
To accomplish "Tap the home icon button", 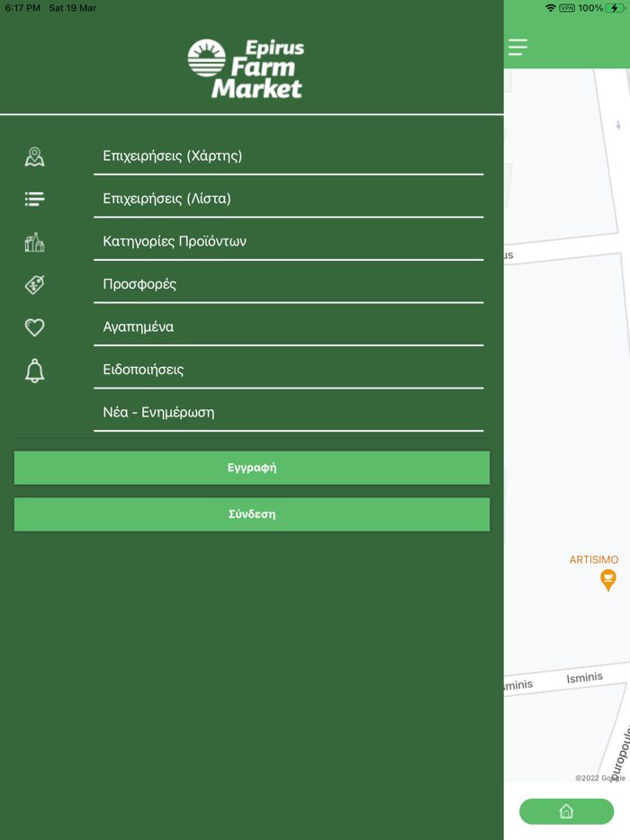I will pyautogui.click(x=567, y=811).
